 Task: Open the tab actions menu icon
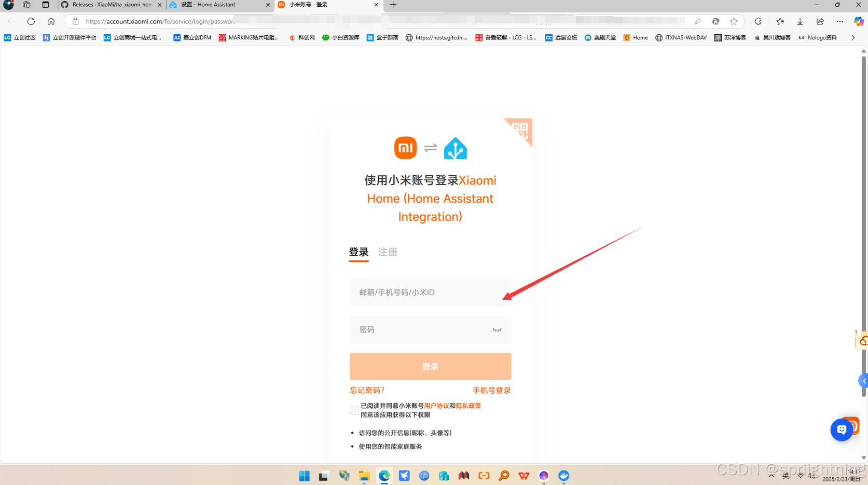46,5
